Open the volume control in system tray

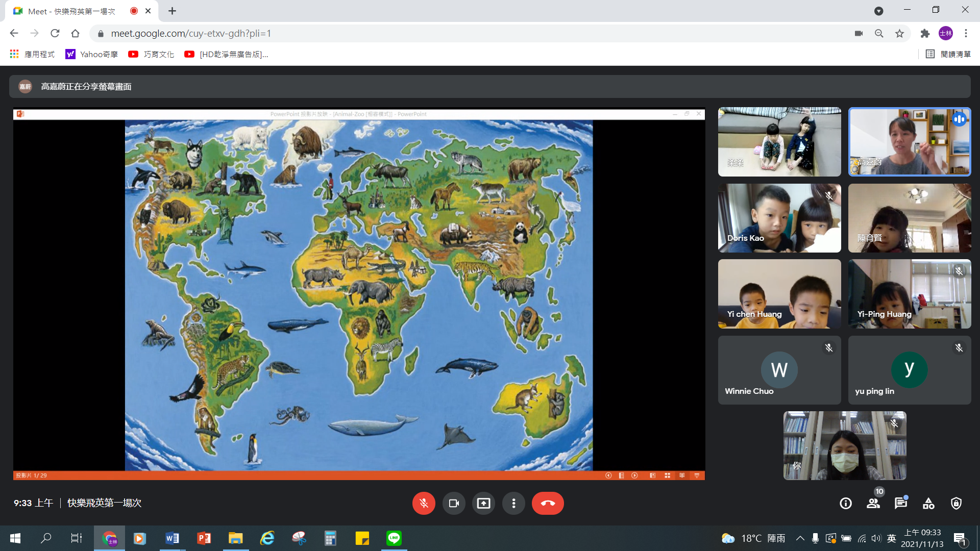click(x=876, y=538)
